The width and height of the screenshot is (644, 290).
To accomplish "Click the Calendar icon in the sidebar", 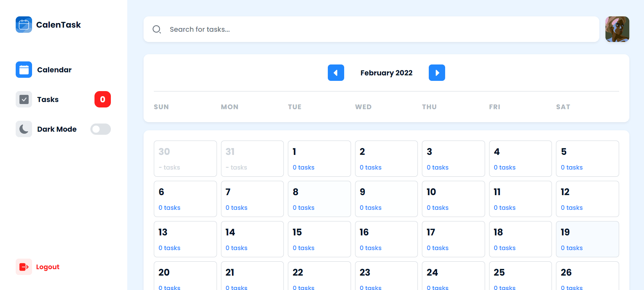I will tap(24, 70).
